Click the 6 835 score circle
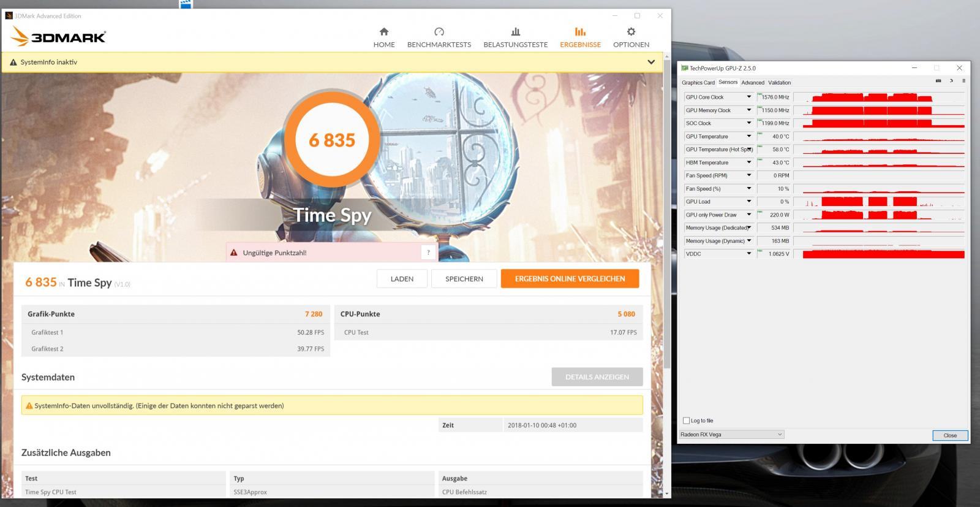This screenshot has width=980, height=507. click(x=332, y=140)
